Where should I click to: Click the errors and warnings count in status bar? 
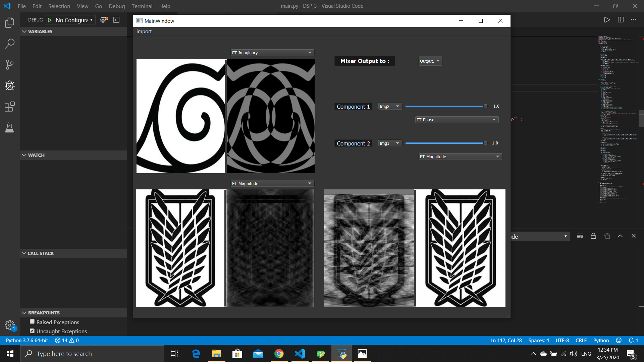67,340
